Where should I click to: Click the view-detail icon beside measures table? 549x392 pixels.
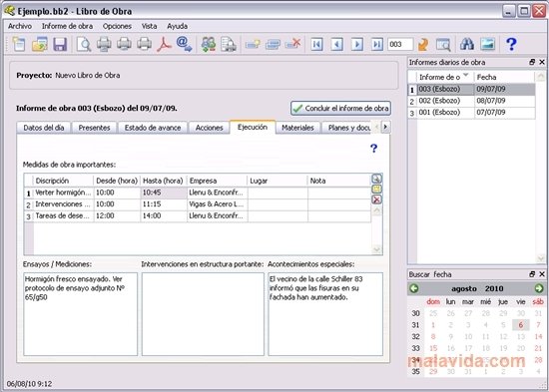[376, 179]
